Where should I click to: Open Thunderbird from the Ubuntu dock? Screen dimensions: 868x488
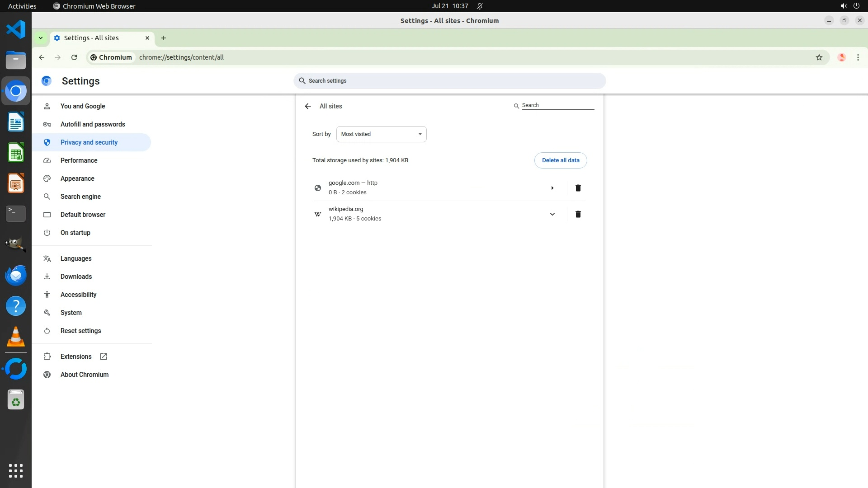click(16, 275)
